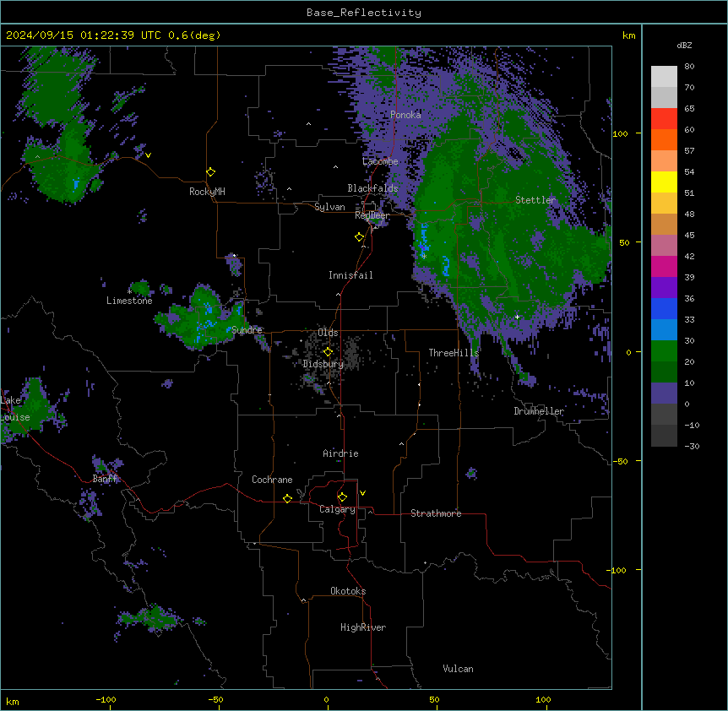The height and width of the screenshot is (711, 728).
Task: Select the Sylvan label
Action: (x=329, y=207)
